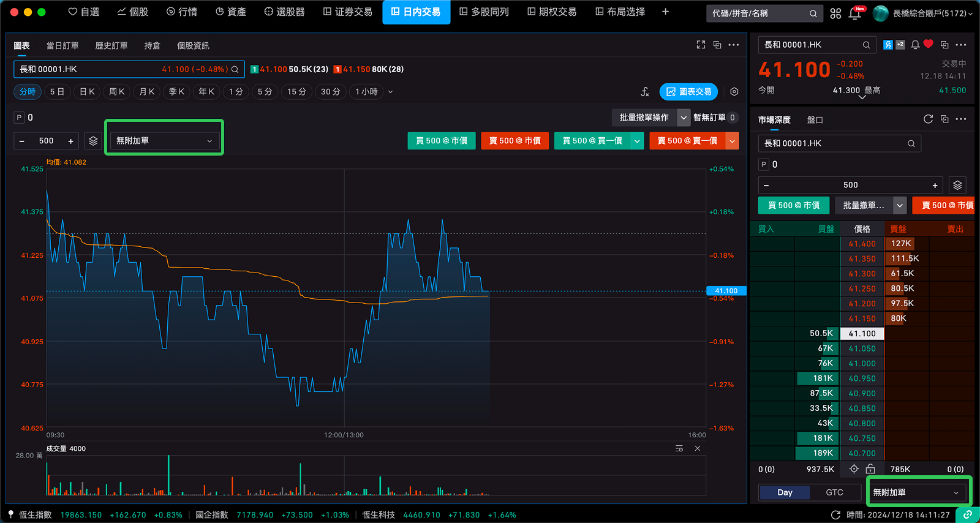
Task: Open chart settings hexagon icon
Action: (x=734, y=92)
